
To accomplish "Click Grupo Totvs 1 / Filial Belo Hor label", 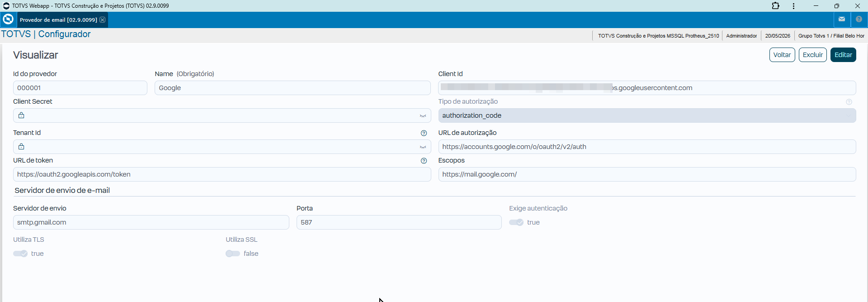I will 831,36.
